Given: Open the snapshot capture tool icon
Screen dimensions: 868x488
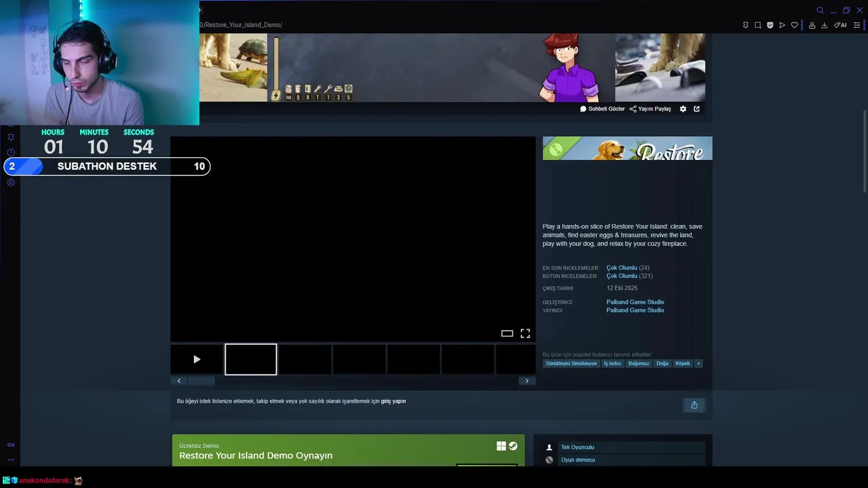Looking at the screenshot, I should pyautogui.click(x=757, y=25).
